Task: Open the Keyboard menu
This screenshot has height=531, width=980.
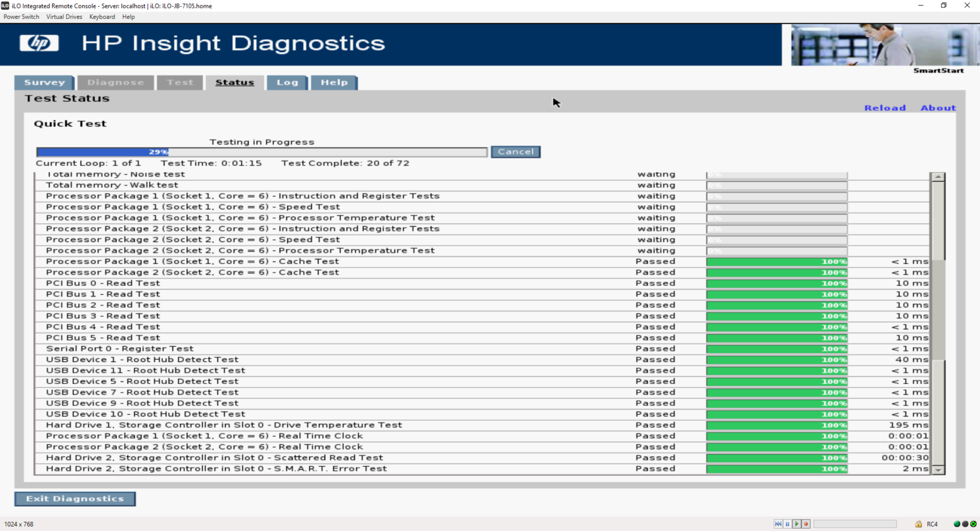Action: pos(102,17)
